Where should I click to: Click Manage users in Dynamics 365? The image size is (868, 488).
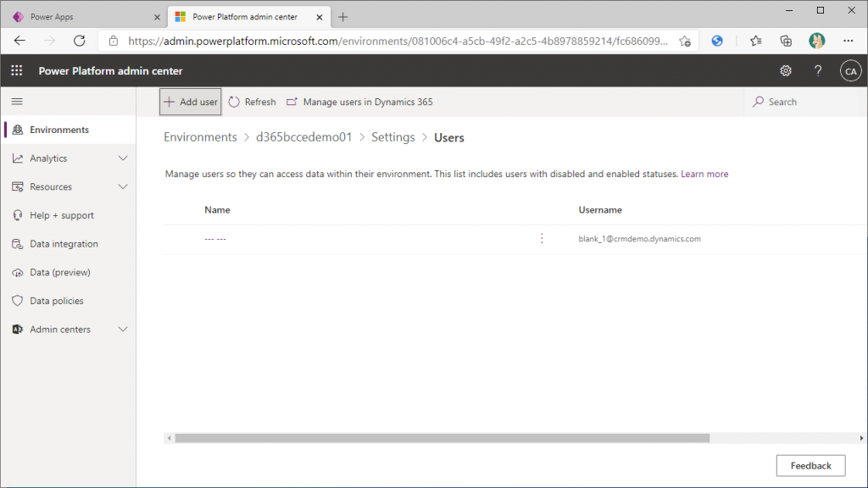point(359,102)
